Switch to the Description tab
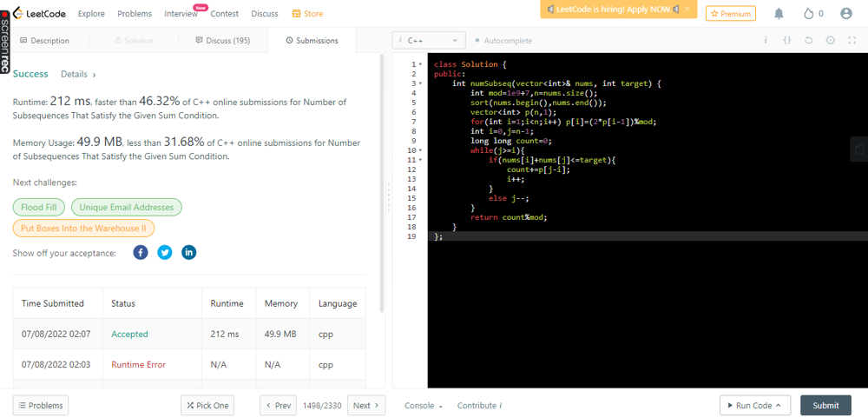868x418 pixels. [45, 41]
